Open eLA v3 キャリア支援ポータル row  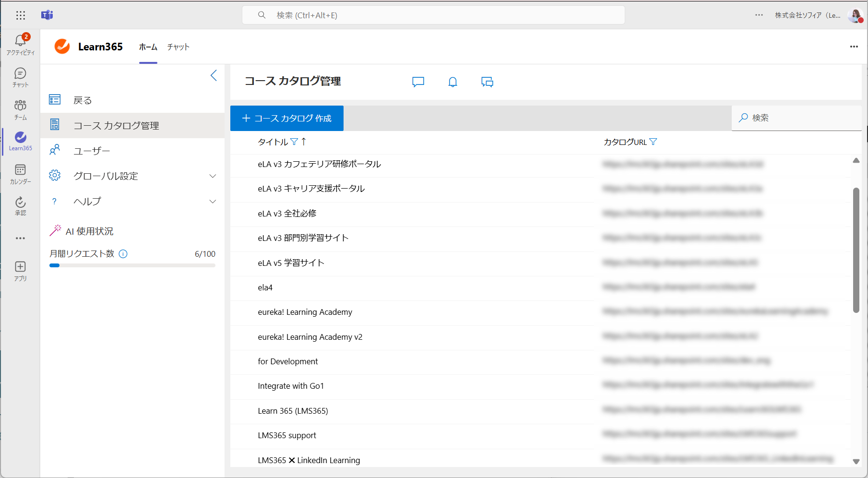point(311,189)
